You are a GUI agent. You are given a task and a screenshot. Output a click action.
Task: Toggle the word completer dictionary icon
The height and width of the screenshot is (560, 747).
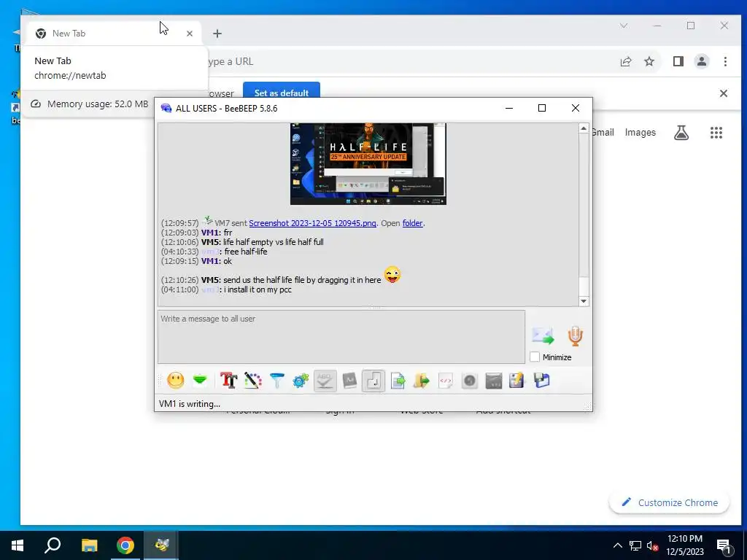click(349, 381)
